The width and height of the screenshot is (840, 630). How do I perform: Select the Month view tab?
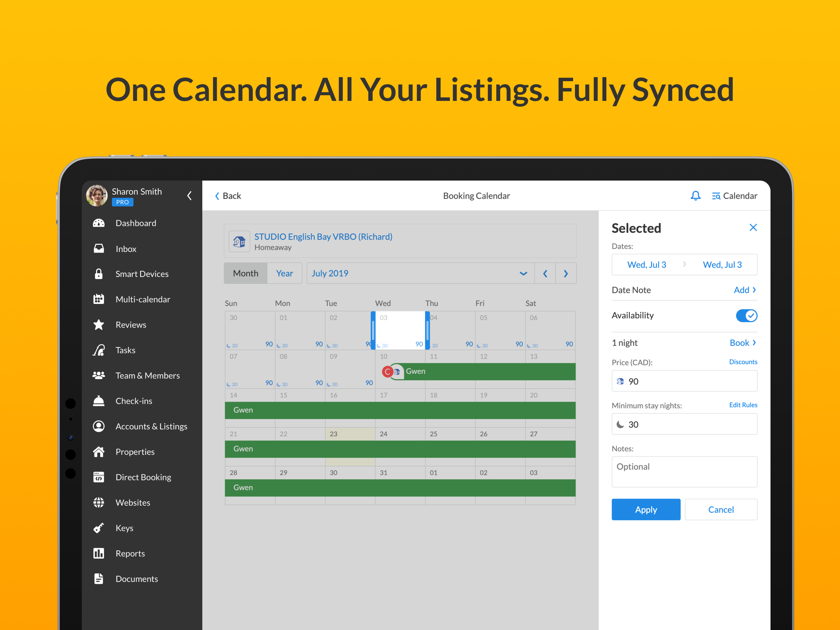coord(245,273)
